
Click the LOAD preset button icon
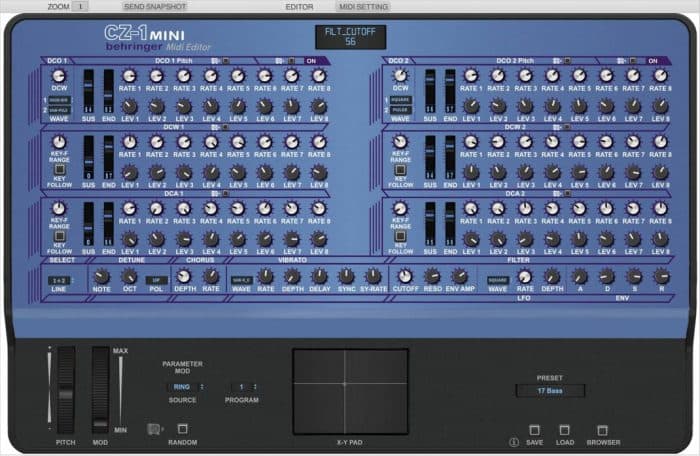564,430
